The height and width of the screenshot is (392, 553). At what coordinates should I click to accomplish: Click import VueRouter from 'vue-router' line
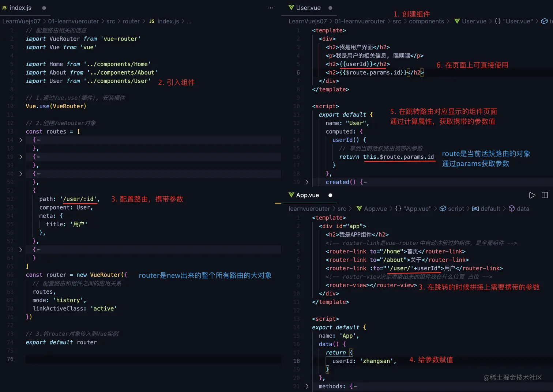click(83, 39)
